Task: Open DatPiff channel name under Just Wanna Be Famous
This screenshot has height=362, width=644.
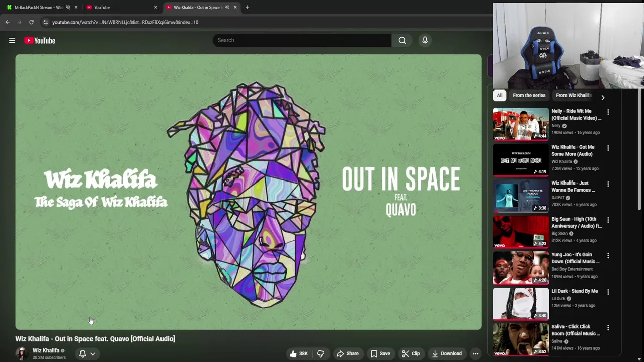Action: [558, 198]
